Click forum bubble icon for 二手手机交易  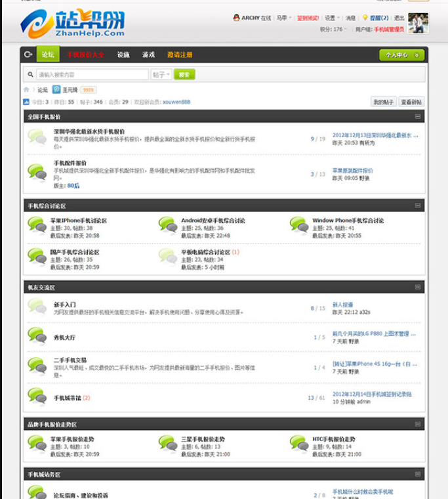pyautogui.click(x=37, y=366)
